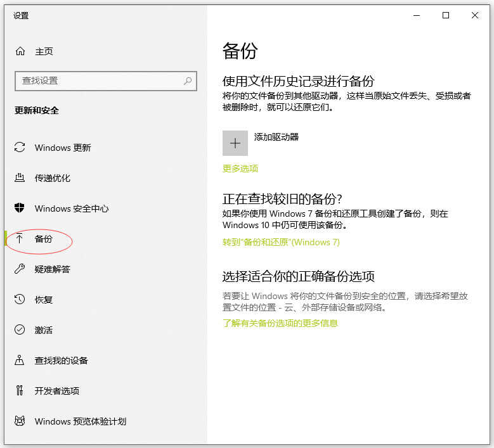This screenshot has height=448, width=494.
Task: Click the 传递优化 delivery icon
Action: click(20, 177)
